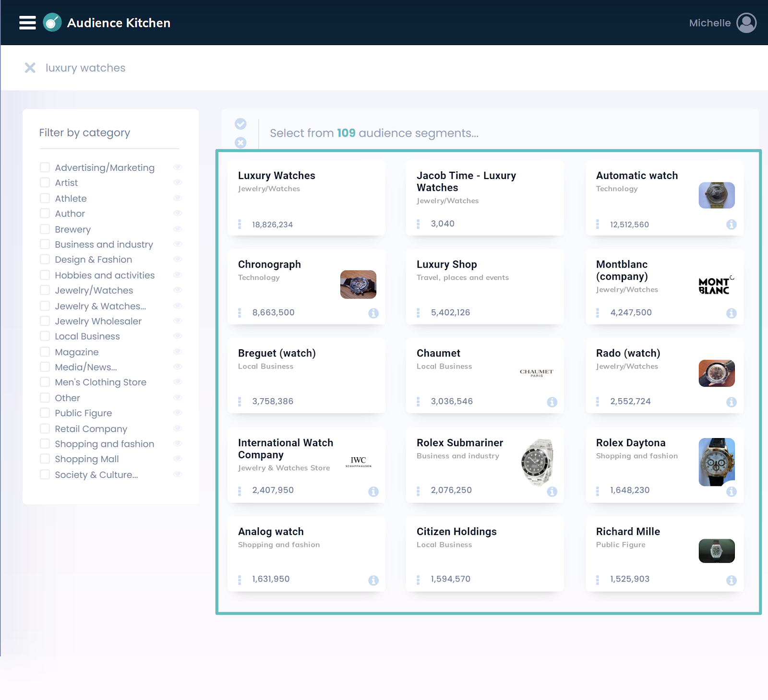
Task: Toggle eye icon for Retail Company
Action: pyautogui.click(x=178, y=428)
